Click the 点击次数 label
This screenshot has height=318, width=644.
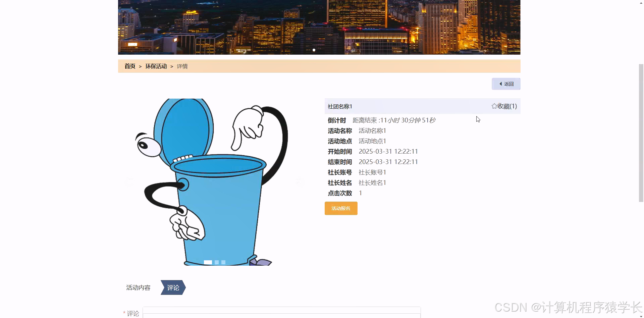point(340,193)
